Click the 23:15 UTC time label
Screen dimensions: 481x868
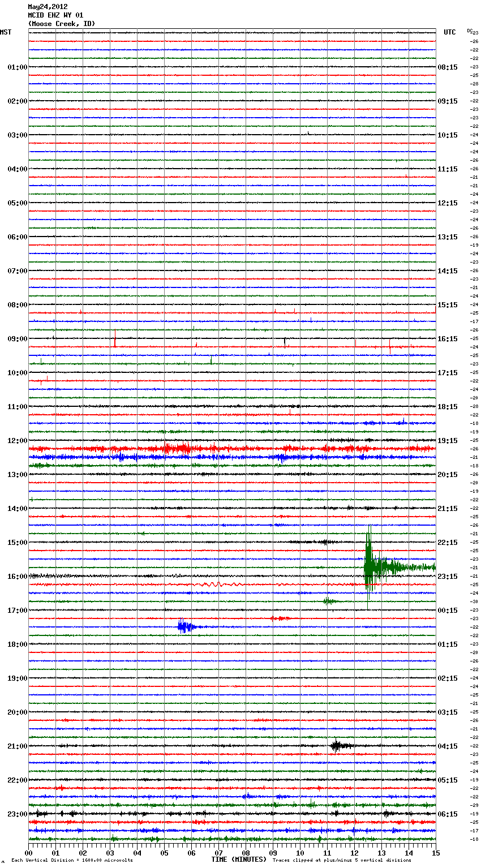tap(448, 577)
